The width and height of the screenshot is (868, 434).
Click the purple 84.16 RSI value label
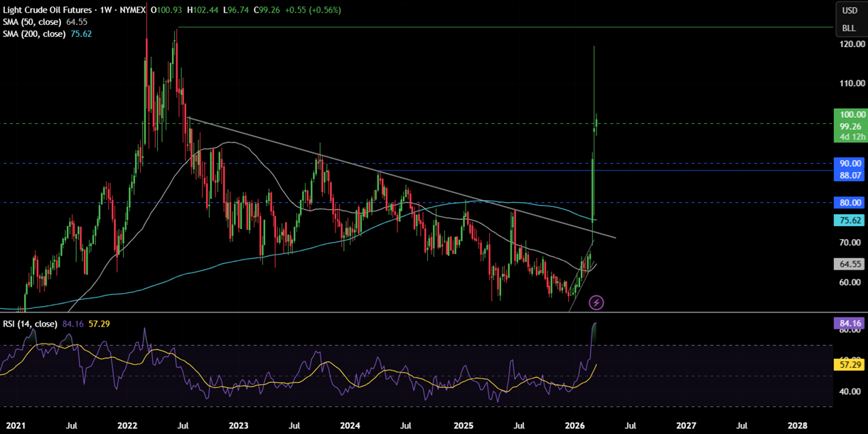coord(850,324)
